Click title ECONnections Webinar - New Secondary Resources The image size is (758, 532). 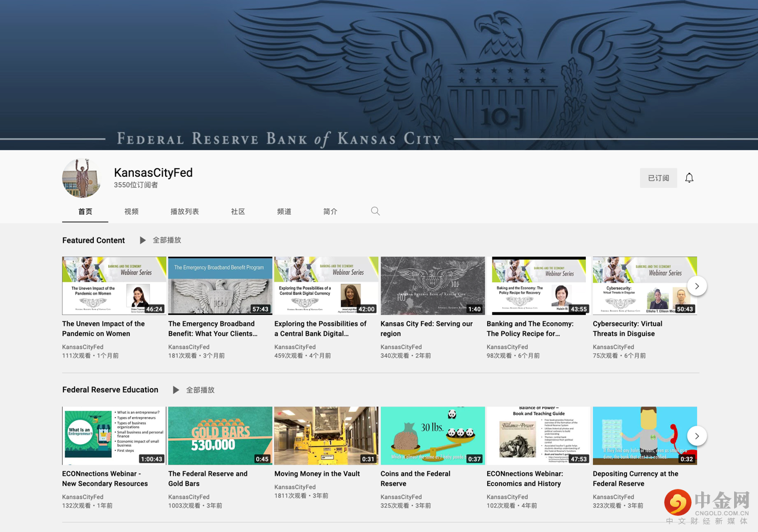105,479
